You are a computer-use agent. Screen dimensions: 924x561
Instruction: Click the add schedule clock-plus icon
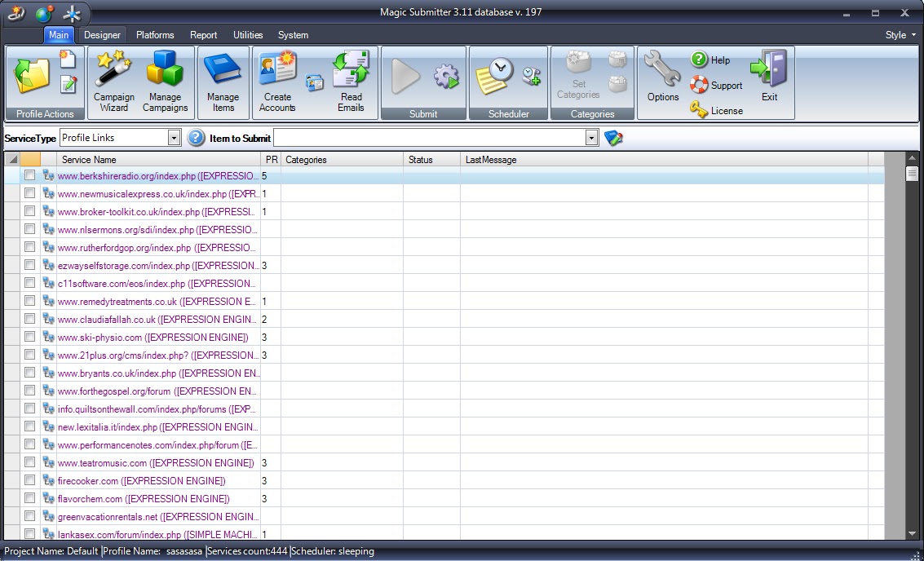[x=531, y=76]
